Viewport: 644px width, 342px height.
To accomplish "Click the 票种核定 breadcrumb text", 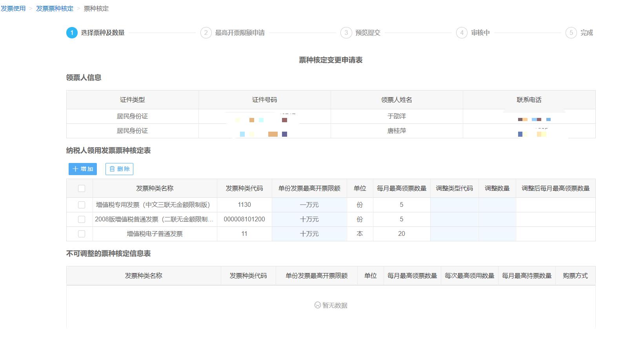I will coord(96,8).
